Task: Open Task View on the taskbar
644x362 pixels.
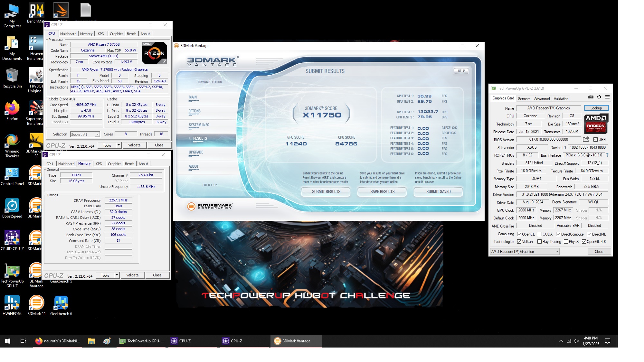Action: (x=23, y=341)
